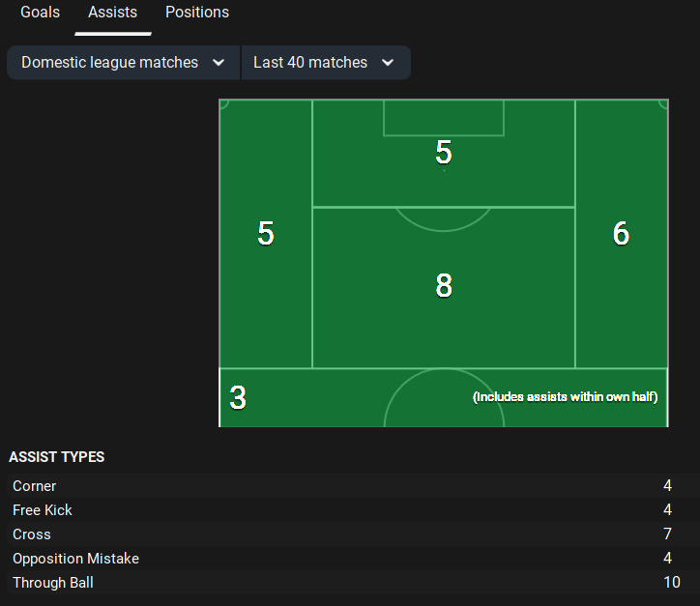Click the ASSIST TYPES heading
Image resolution: width=700 pixels, height=606 pixels.
57,457
